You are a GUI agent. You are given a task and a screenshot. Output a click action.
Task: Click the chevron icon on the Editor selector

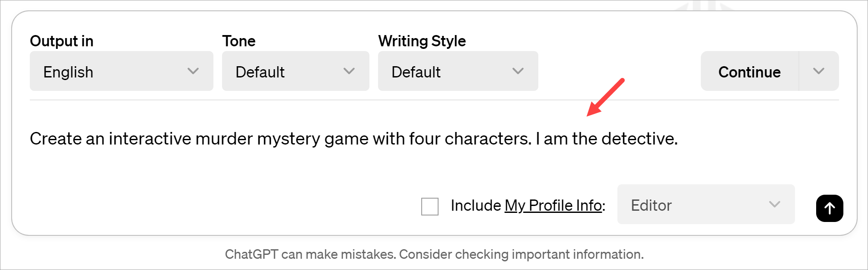(774, 205)
